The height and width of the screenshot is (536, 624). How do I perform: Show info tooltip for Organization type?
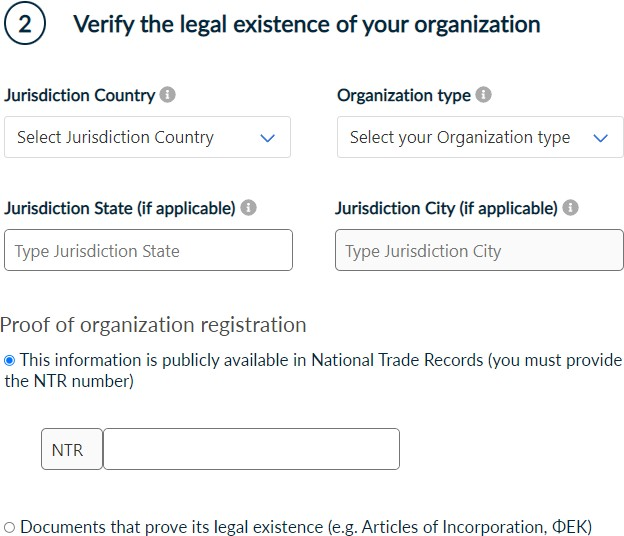[x=484, y=95]
